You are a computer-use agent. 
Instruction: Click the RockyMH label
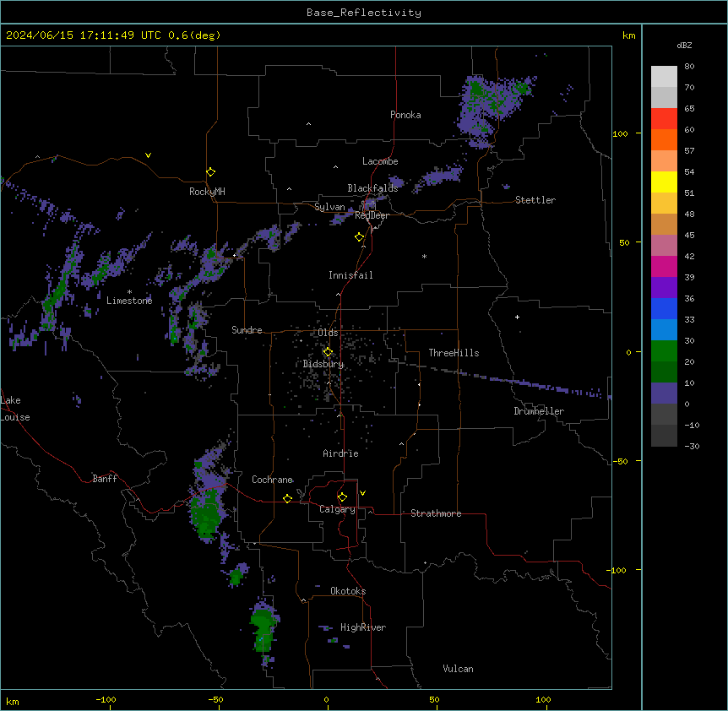207,192
